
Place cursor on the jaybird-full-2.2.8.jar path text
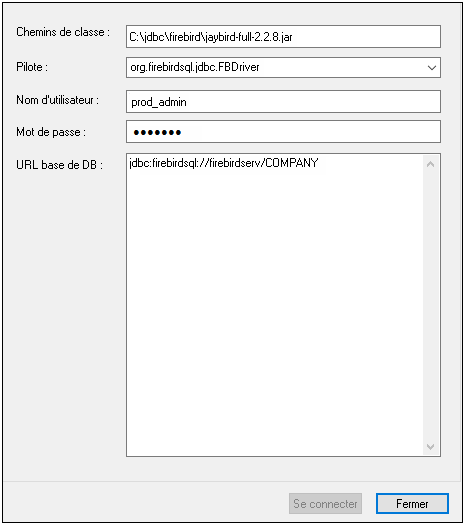click(211, 37)
